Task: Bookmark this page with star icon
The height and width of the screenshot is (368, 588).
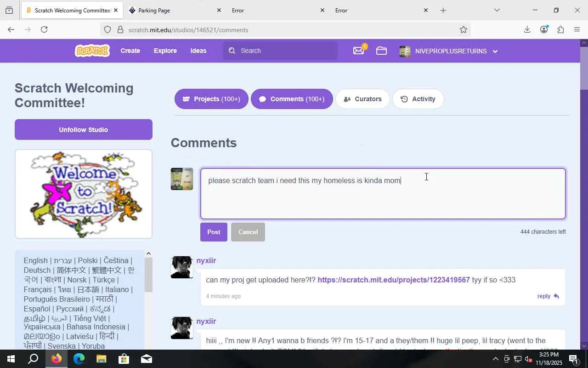Action: pyautogui.click(x=464, y=29)
